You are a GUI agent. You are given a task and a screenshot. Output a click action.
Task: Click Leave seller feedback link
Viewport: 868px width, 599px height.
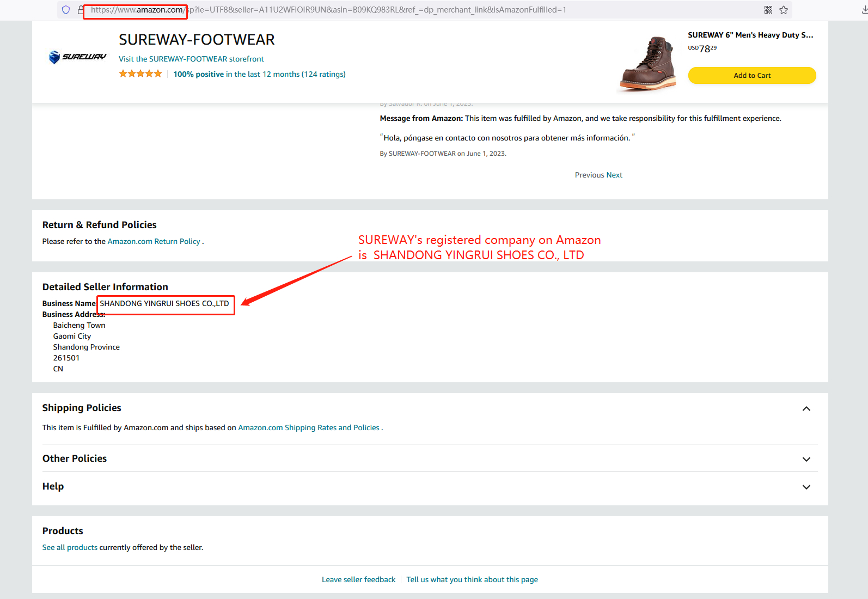[x=358, y=579]
